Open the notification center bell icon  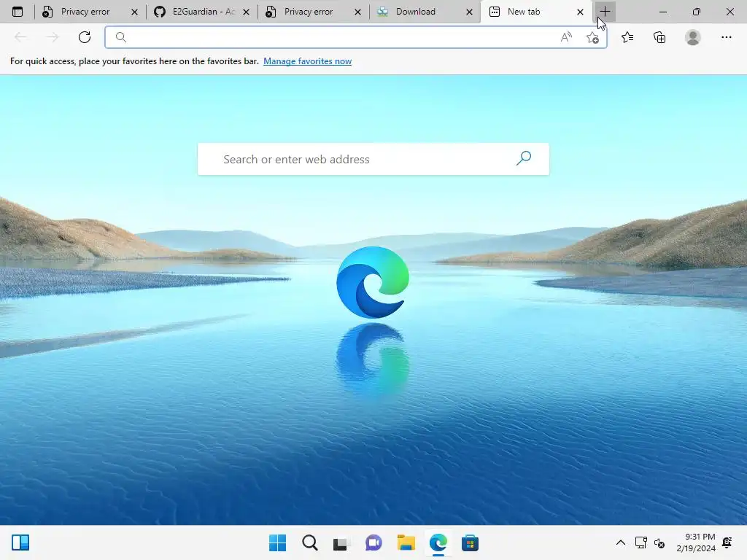pyautogui.click(x=727, y=542)
